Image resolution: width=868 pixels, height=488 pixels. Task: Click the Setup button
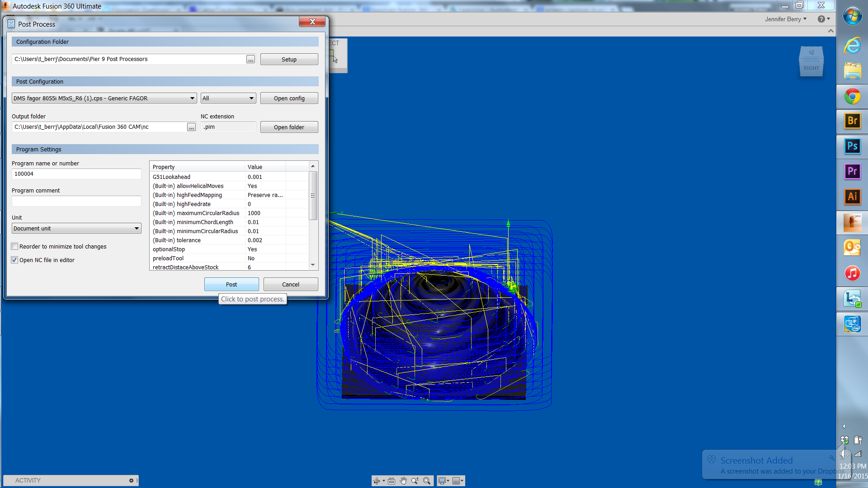289,59
